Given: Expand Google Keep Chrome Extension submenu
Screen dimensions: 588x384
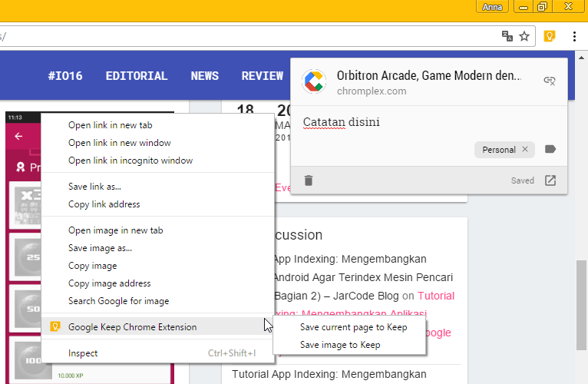Looking at the screenshot, I should pos(157,327).
